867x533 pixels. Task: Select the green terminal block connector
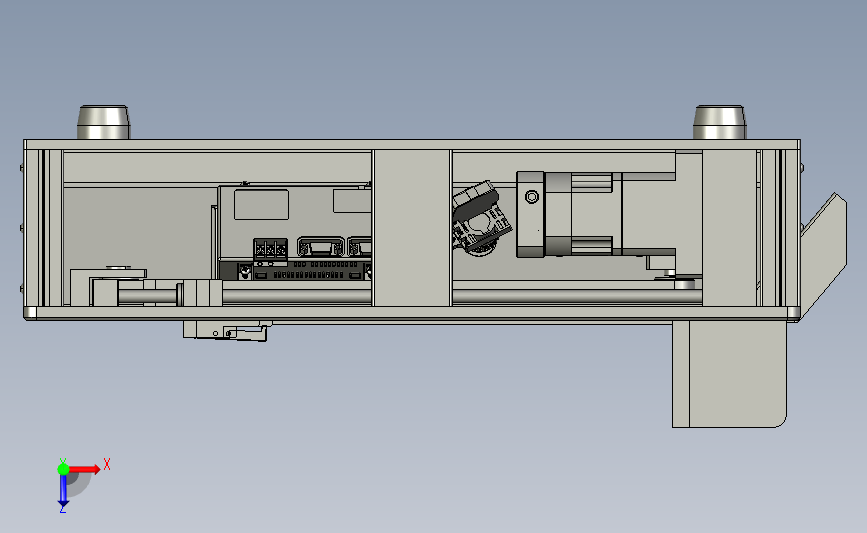(x=270, y=250)
